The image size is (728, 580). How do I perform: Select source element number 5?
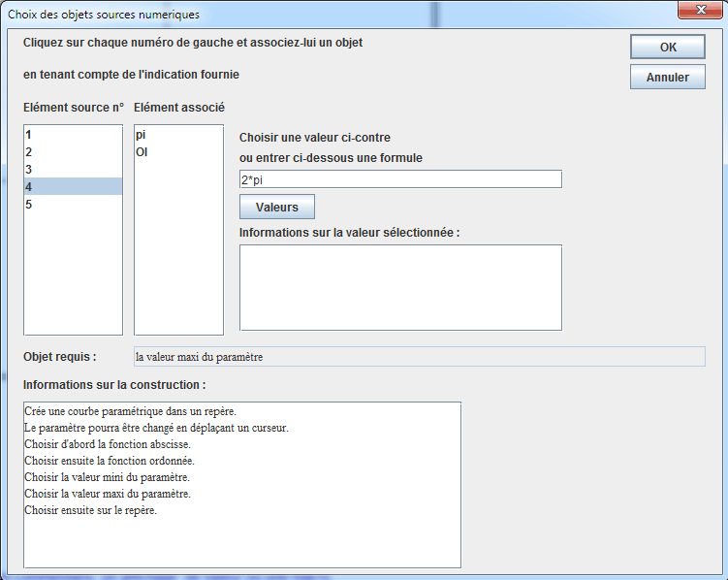73,205
